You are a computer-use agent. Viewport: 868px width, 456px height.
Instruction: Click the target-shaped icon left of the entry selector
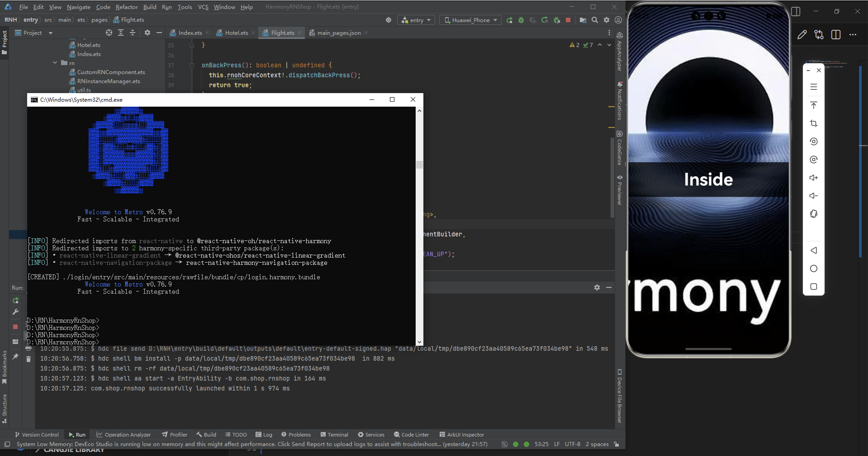(x=389, y=20)
